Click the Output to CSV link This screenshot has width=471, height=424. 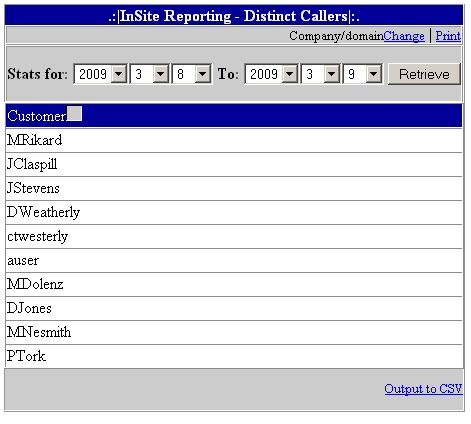423,389
